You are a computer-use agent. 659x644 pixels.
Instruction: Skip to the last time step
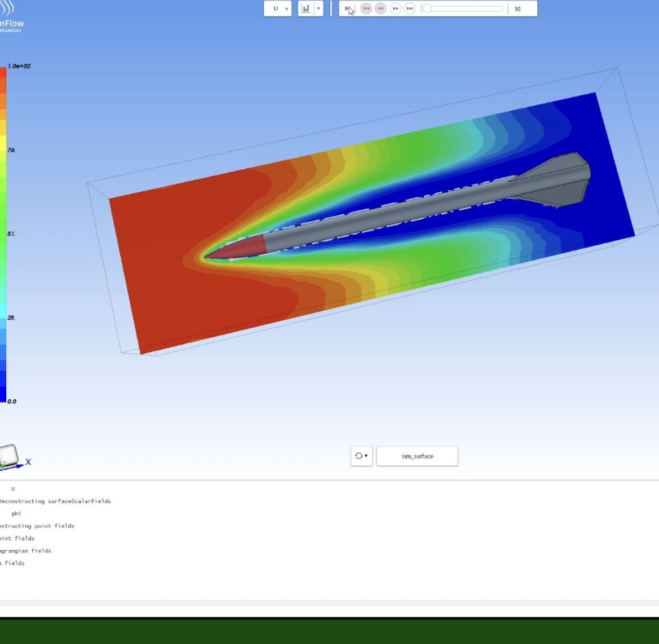(x=410, y=9)
